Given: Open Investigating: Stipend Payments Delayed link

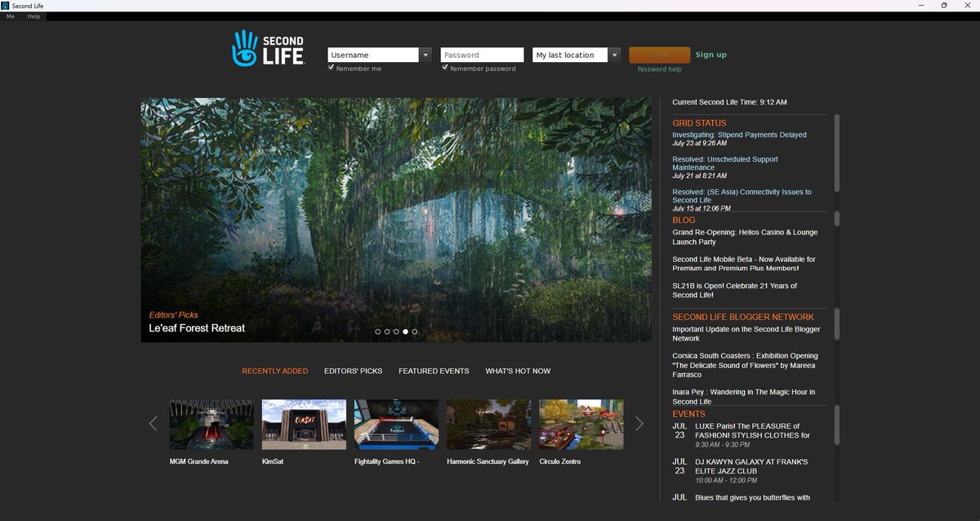Looking at the screenshot, I should pyautogui.click(x=739, y=135).
